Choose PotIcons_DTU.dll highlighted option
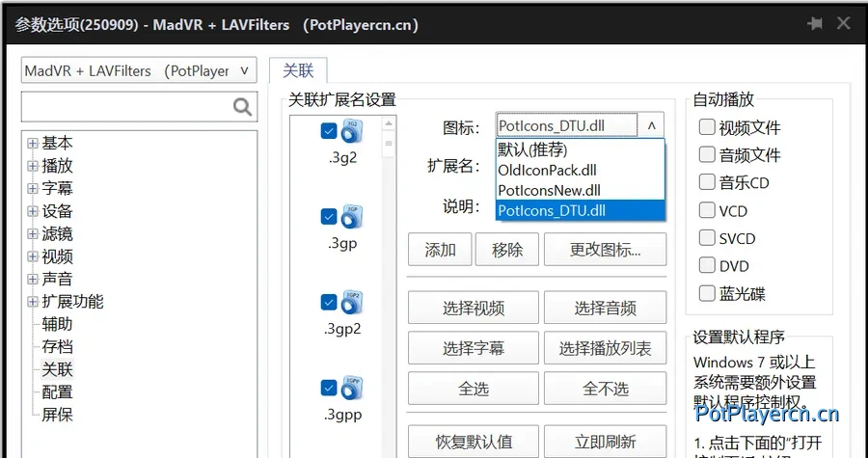The height and width of the screenshot is (458, 868). (581, 211)
